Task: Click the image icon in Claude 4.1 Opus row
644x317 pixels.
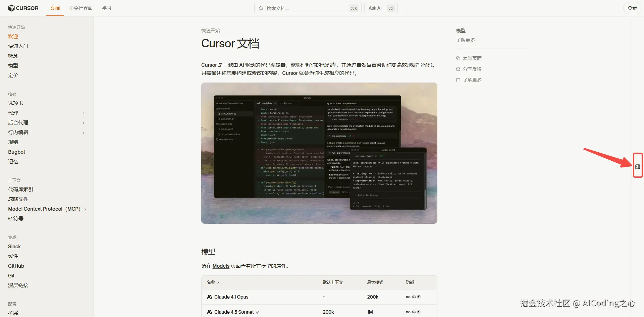Action: 419,297
